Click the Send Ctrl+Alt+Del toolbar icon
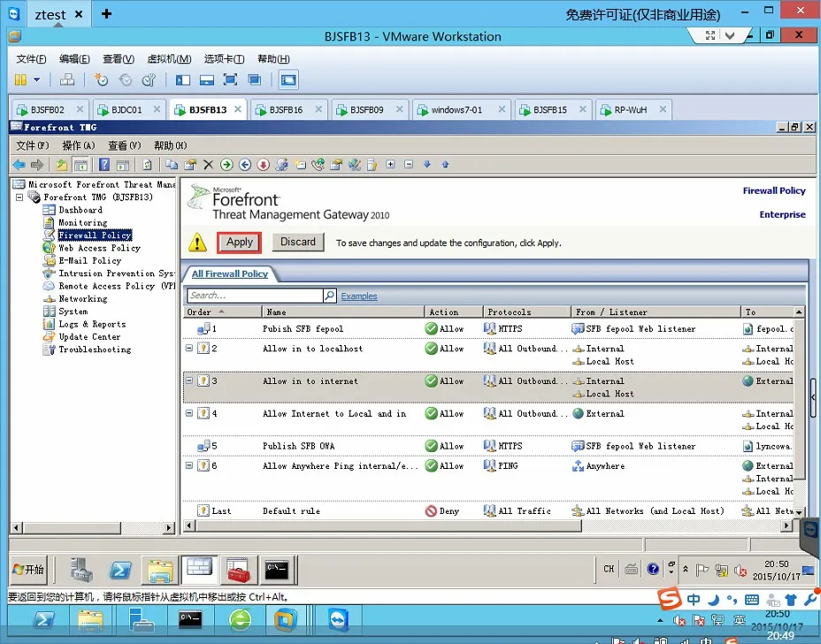821x644 pixels. 67,80
